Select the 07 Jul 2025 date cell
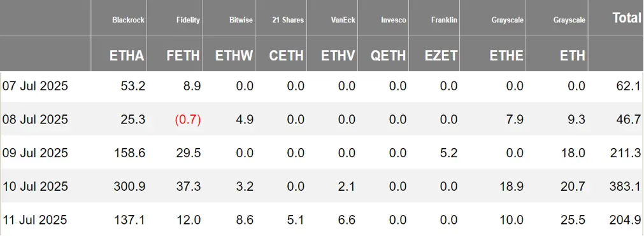 coord(35,86)
